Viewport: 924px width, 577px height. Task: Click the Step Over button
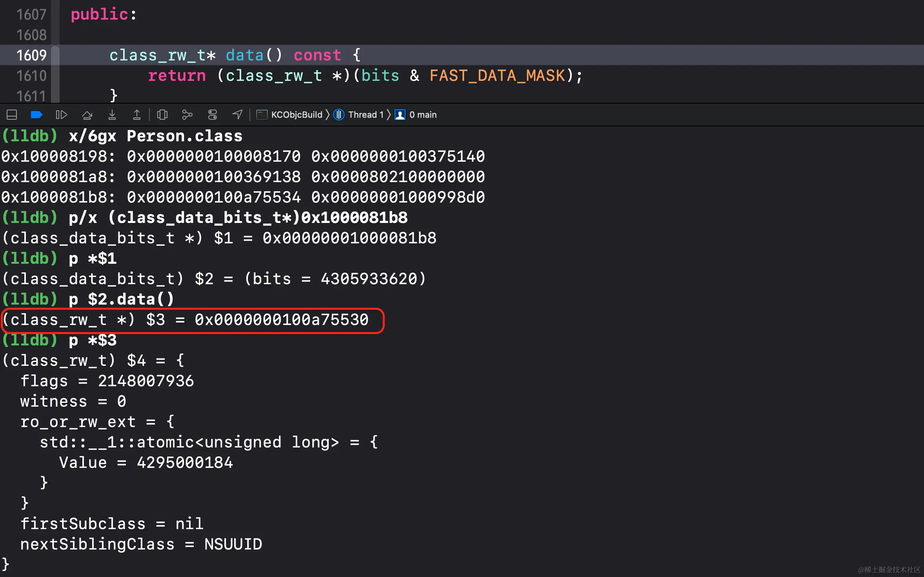[87, 115]
